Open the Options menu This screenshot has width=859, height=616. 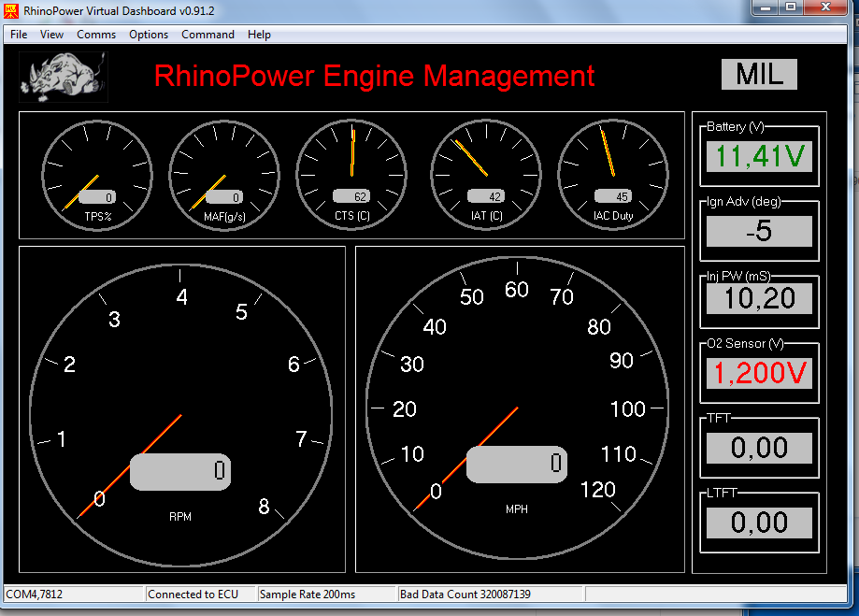click(x=149, y=35)
